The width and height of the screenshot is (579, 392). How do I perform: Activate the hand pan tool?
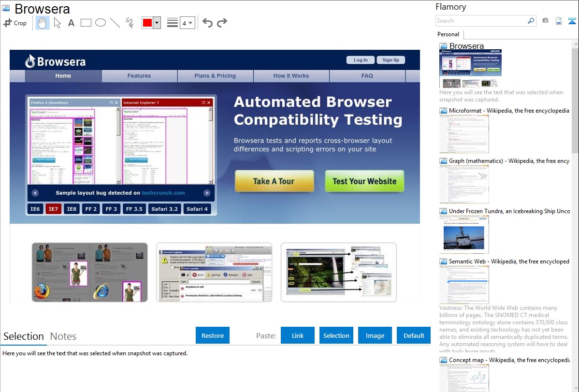pyautogui.click(x=43, y=23)
